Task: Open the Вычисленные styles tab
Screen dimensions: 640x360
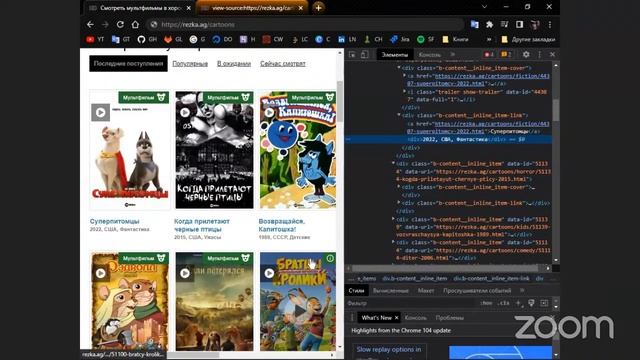Action: 391,291
